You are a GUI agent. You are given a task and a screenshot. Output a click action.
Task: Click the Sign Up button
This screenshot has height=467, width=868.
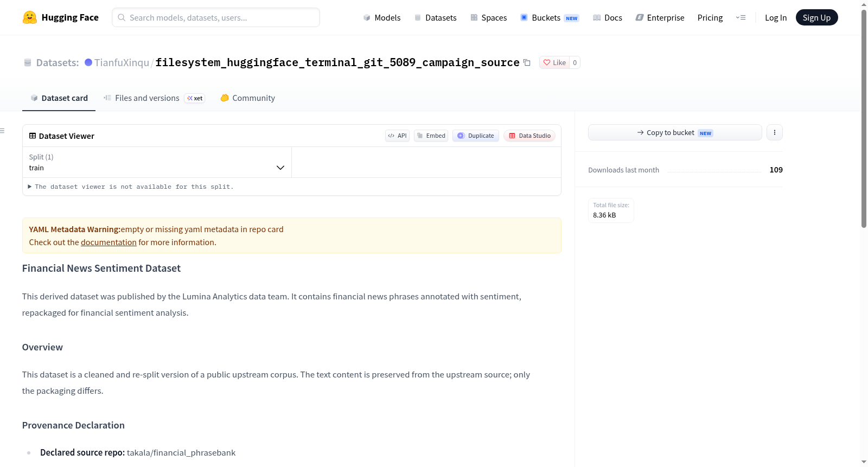point(816,17)
